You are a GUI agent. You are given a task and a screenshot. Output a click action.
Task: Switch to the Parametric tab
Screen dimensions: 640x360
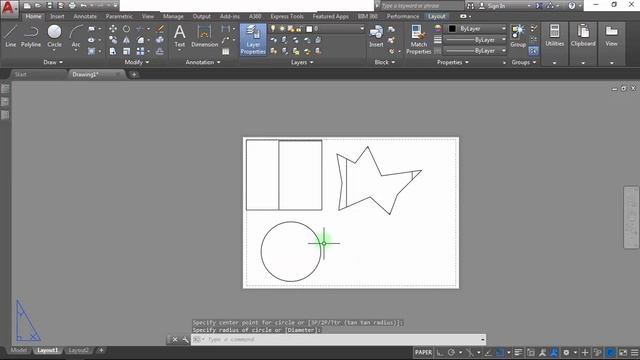click(x=119, y=16)
